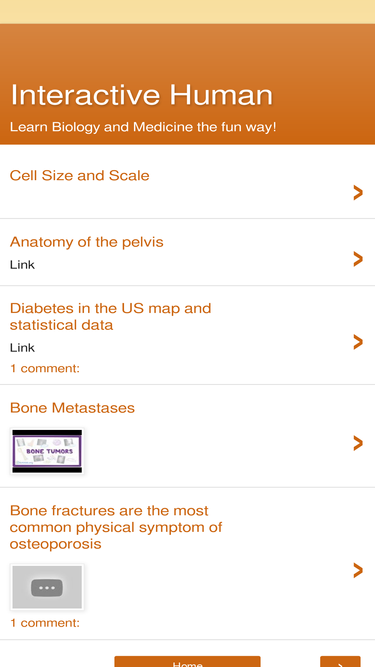
Task: Go to next page arrow button
Action: [340, 662]
